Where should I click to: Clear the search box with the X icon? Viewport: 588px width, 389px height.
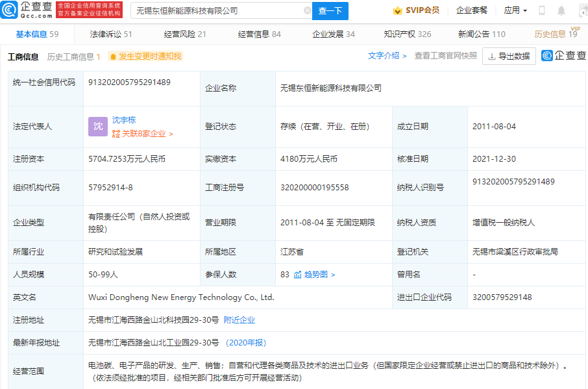coord(307,10)
